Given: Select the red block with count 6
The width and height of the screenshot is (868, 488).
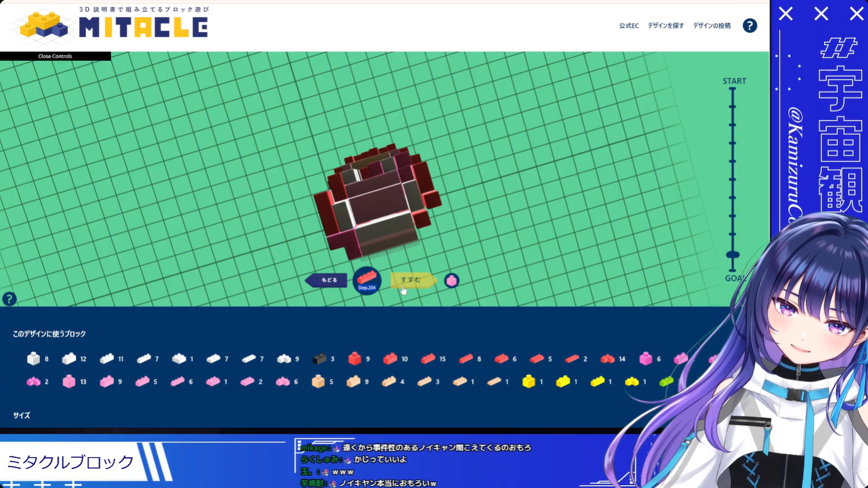Looking at the screenshot, I should 501,358.
